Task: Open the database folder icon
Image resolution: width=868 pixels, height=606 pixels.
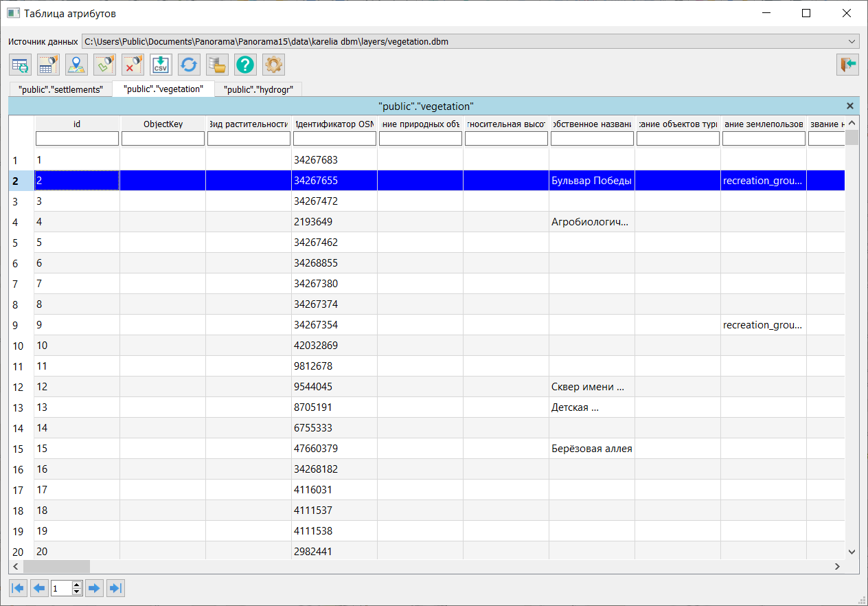Action: 217,65
